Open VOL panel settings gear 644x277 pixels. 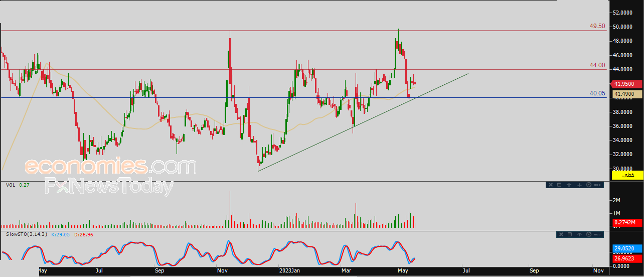click(589, 185)
